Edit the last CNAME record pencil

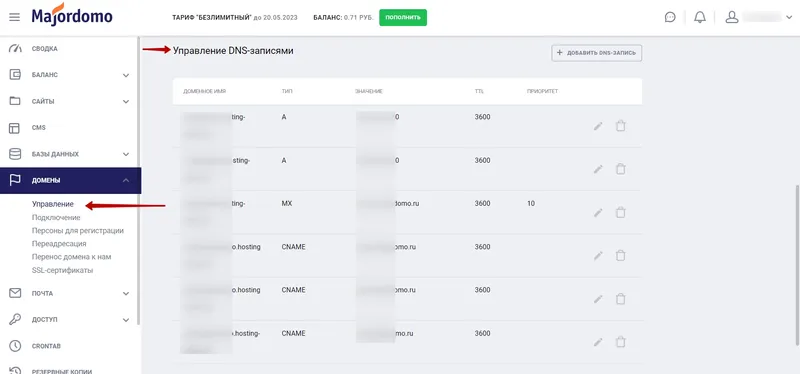(598, 342)
